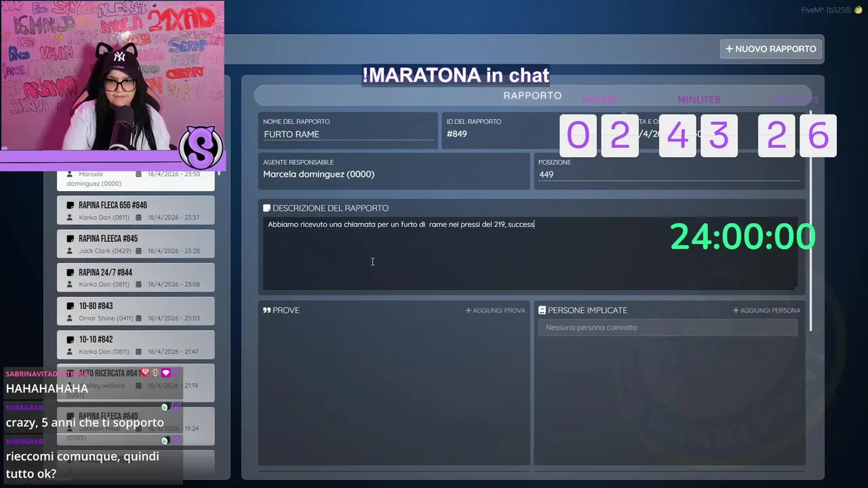Click the note icon of report #846

(70, 205)
